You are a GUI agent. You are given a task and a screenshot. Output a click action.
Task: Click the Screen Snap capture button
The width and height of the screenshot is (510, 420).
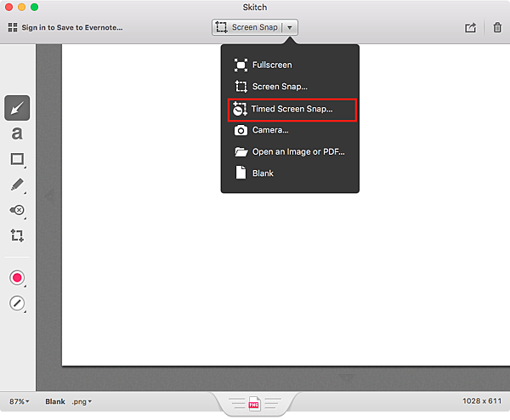point(247,27)
